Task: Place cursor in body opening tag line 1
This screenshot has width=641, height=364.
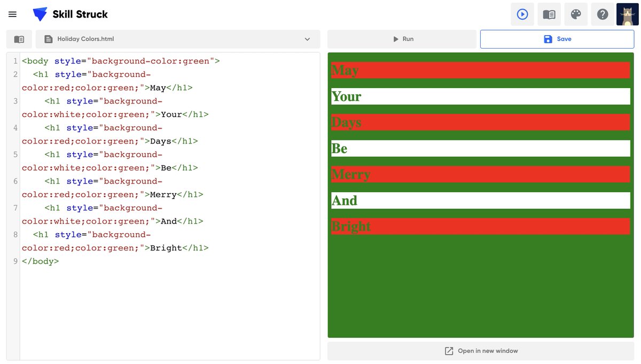Action: click(121, 61)
